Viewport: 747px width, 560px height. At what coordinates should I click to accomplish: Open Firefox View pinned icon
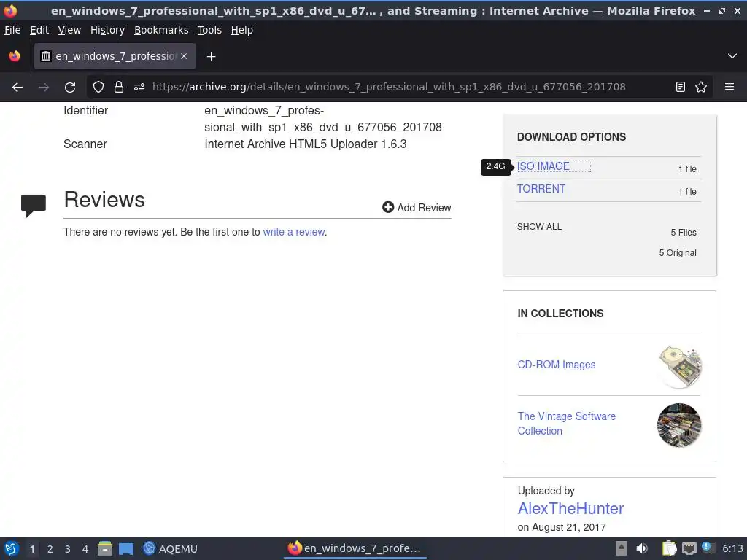coord(15,56)
